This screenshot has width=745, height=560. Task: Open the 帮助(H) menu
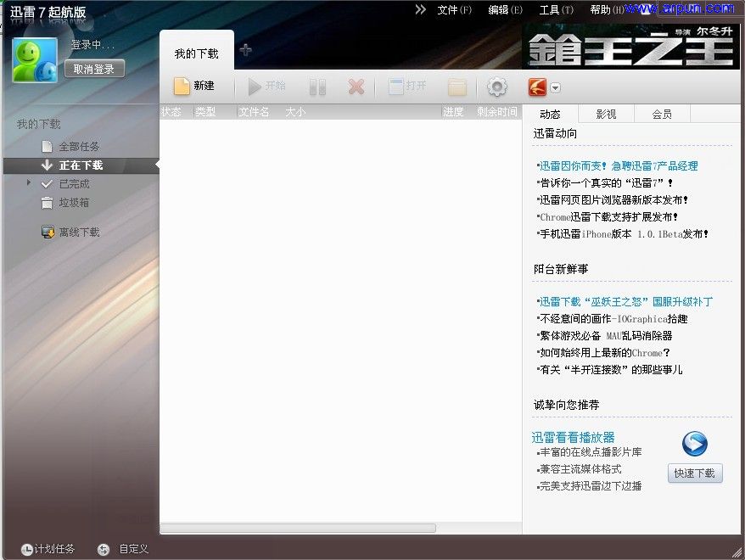coord(607,10)
